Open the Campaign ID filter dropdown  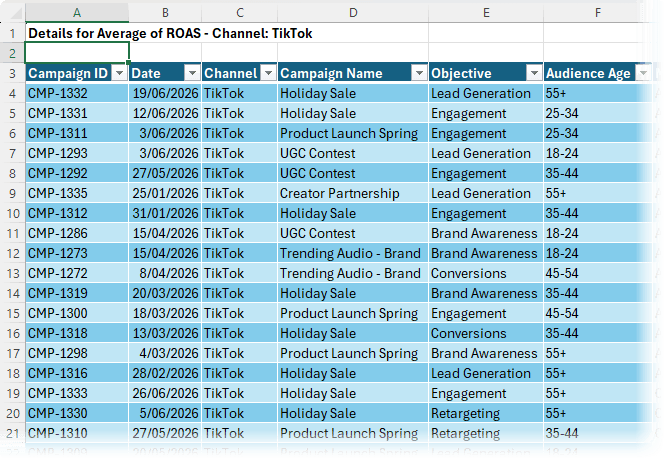(x=119, y=73)
